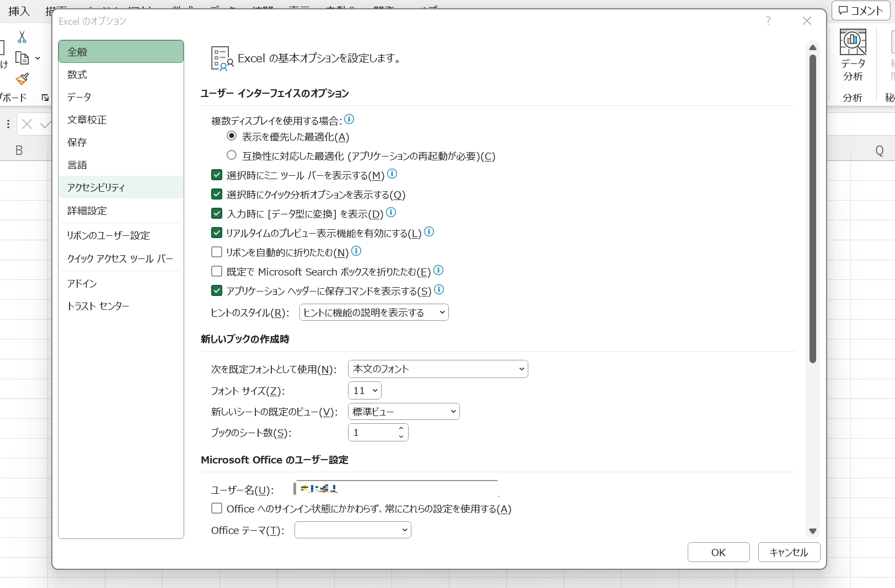Click the options scrollbar up arrow
Viewport: 895px width, 588px height.
[812, 47]
